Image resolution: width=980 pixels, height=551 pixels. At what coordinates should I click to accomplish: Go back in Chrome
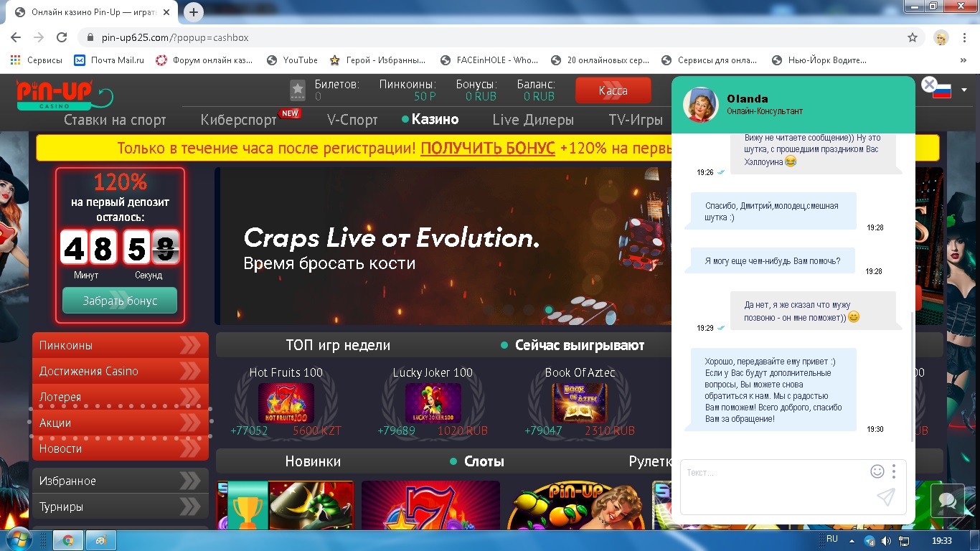click(16, 37)
